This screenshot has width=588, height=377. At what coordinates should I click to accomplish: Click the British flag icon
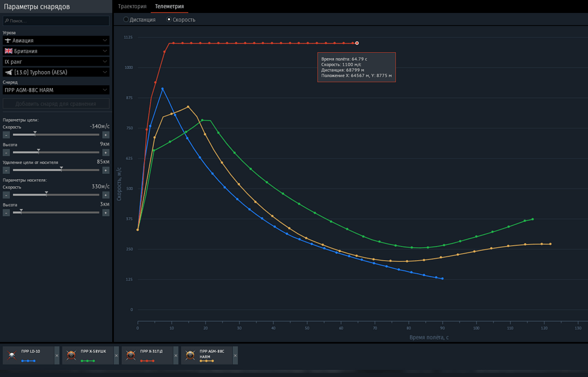(x=8, y=51)
